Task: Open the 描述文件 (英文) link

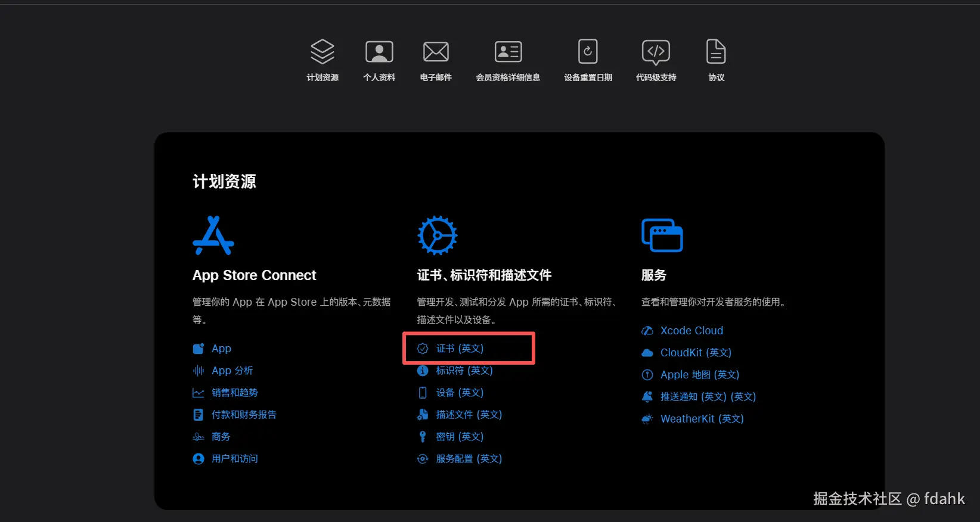Action: point(469,415)
